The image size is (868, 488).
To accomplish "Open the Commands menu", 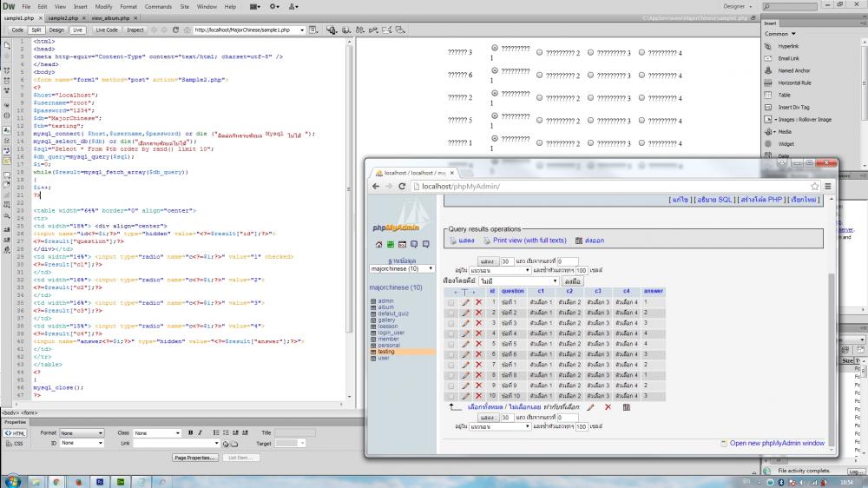I will click(158, 7).
